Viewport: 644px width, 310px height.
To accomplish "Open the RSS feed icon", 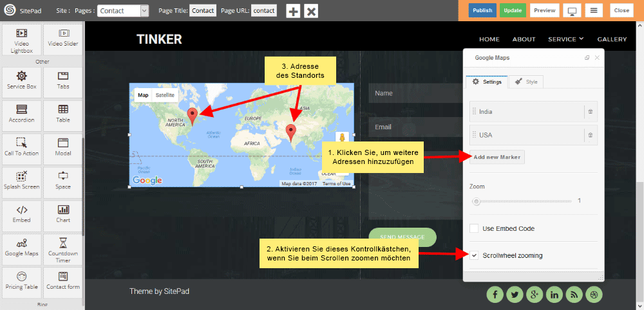I will 574,294.
